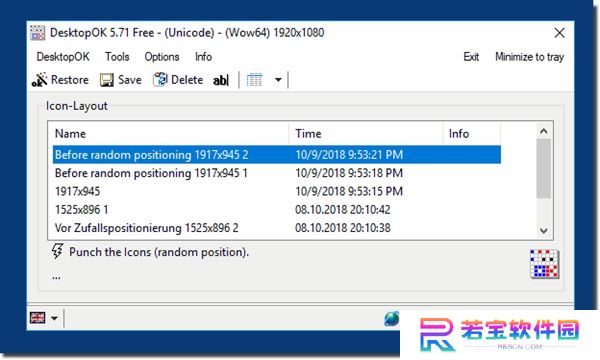Click the scrollbar down arrow in list
Image resolution: width=600 pixels, height=360 pixels.
coord(544,231)
